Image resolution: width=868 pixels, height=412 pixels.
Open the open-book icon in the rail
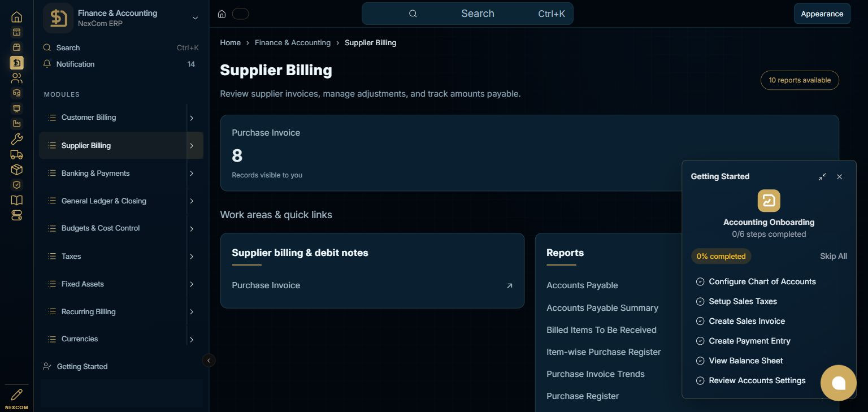pyautogui.click(x=16, y=200)
